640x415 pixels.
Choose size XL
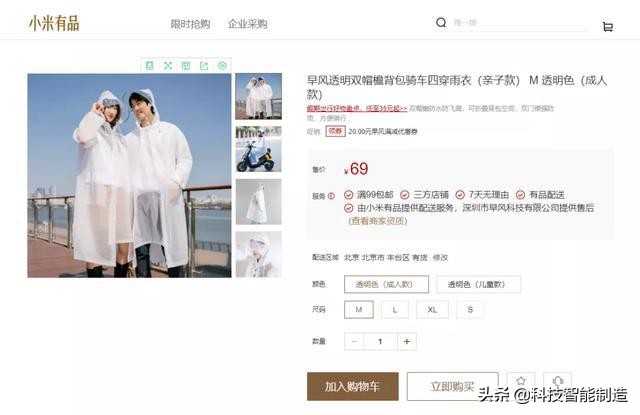(x=432, y=310)
